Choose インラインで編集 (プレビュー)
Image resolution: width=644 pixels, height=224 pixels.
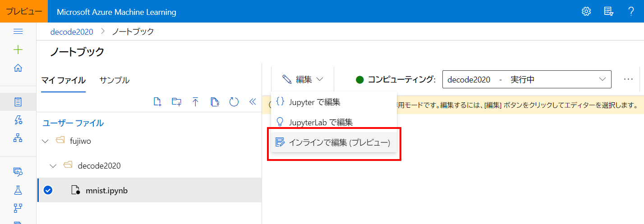[334, 143]
